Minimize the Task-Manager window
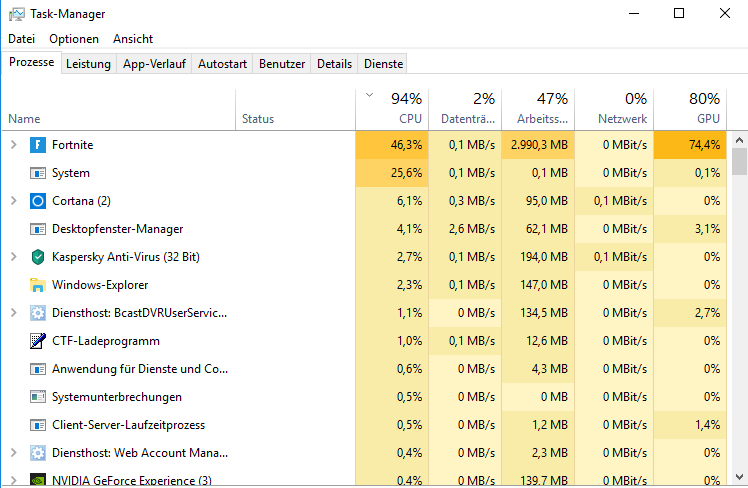The width and height of the screenshot is (748, 488). [634, 13]
